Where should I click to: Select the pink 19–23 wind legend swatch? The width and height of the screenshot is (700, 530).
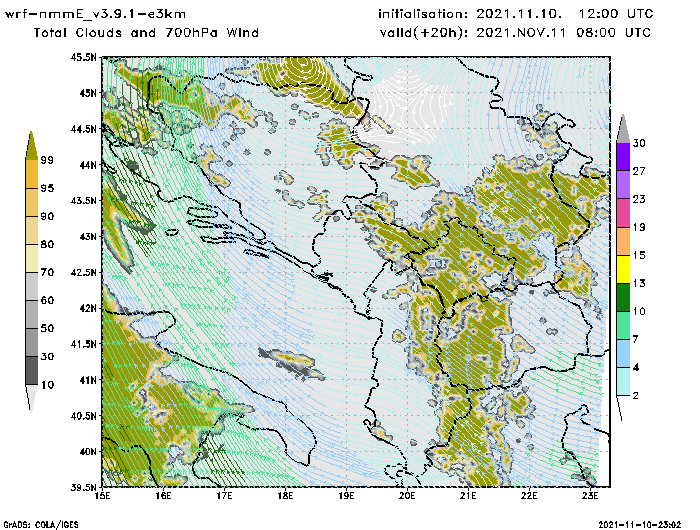tap(623, 213)
